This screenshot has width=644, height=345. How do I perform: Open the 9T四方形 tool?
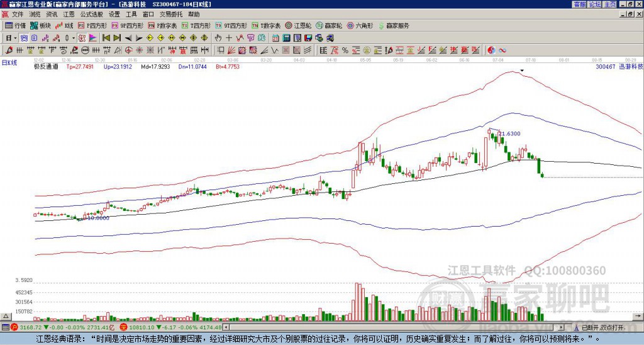231,25
